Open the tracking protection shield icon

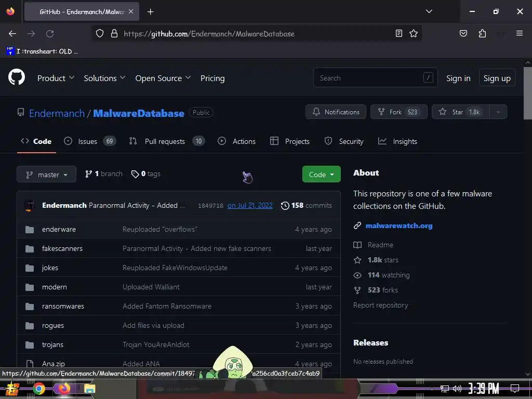[x=99, y=34]
